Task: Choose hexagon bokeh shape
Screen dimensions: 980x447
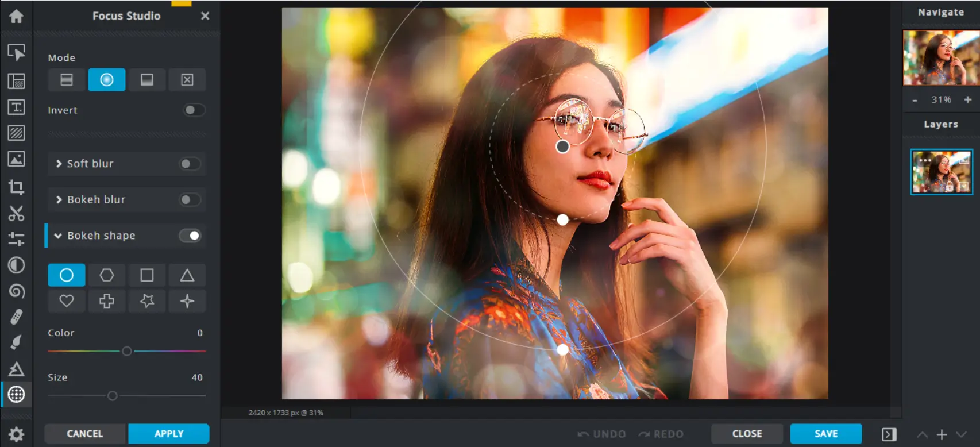Action: (x=107, y=275)
